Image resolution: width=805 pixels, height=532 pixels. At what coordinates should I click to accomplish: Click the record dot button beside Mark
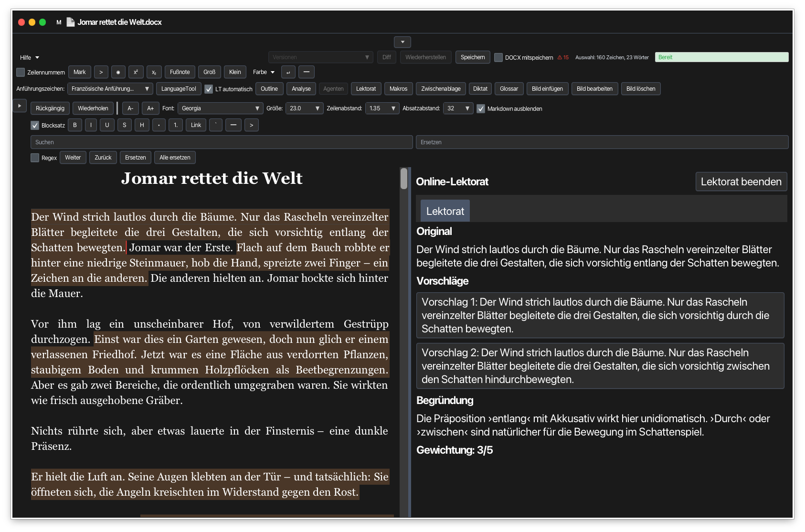pos(118,72)
